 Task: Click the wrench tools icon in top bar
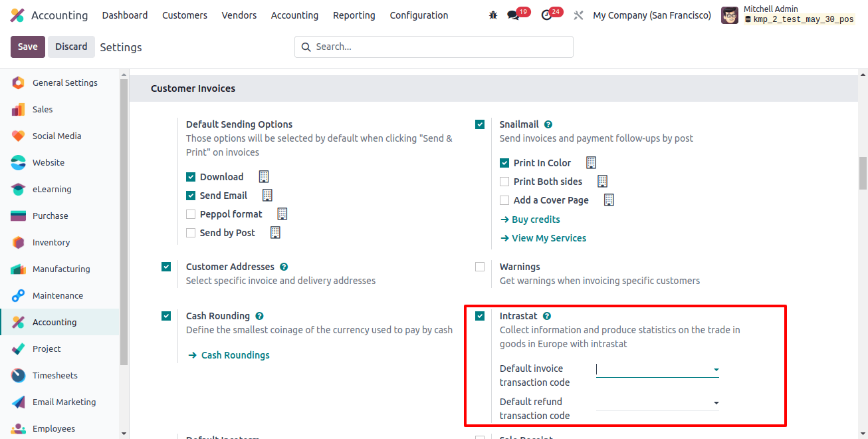pyautogui.click(x=578, y=15)
